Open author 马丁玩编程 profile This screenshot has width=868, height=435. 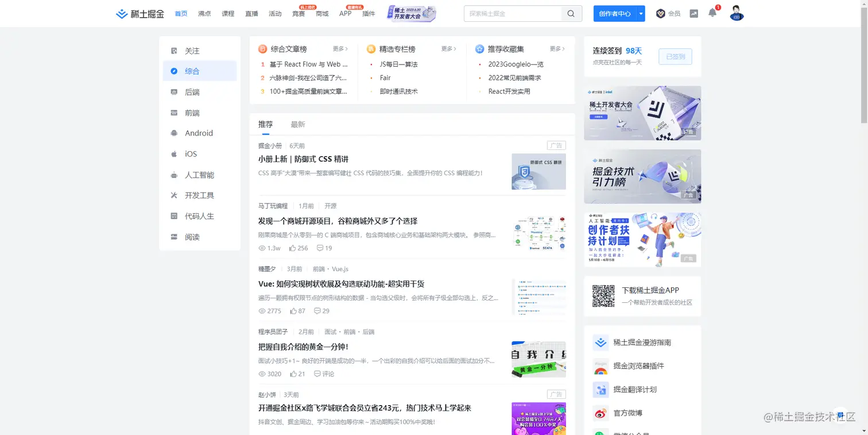273,206
